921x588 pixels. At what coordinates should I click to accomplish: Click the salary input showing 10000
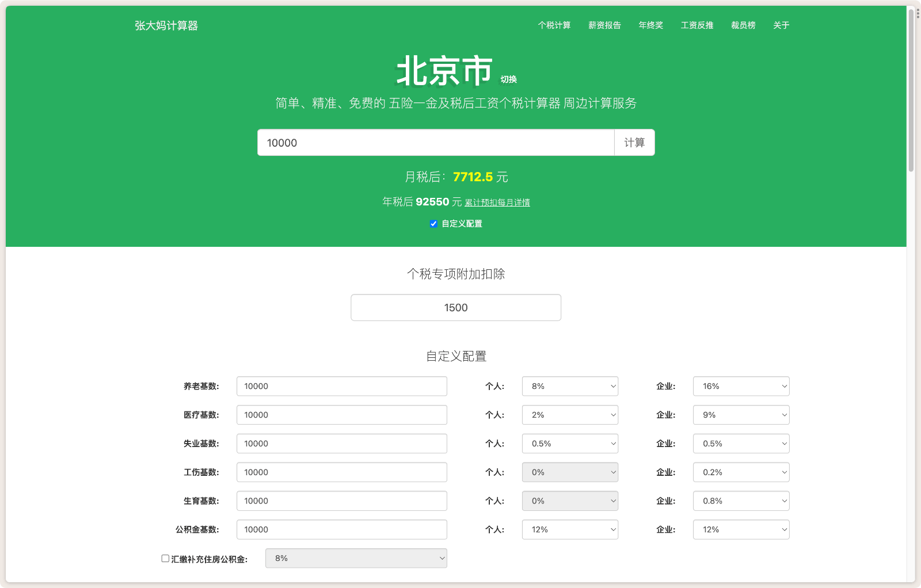pos(436,143)
